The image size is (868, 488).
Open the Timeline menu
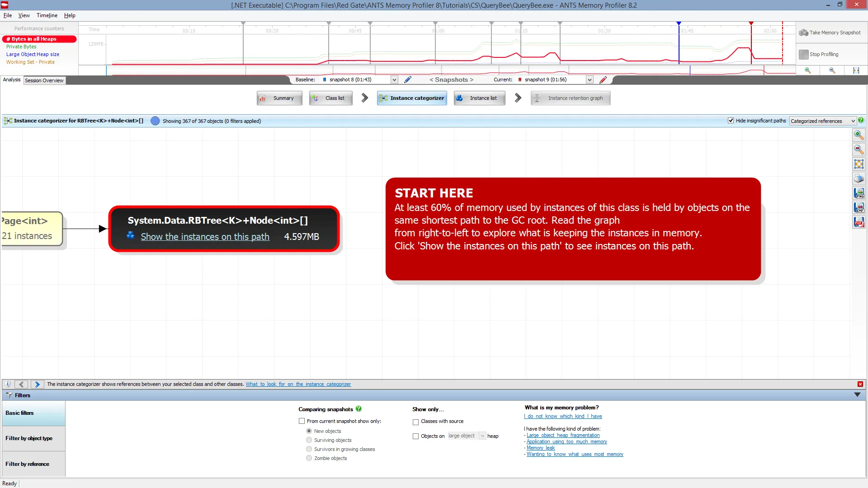click(47, 15)
